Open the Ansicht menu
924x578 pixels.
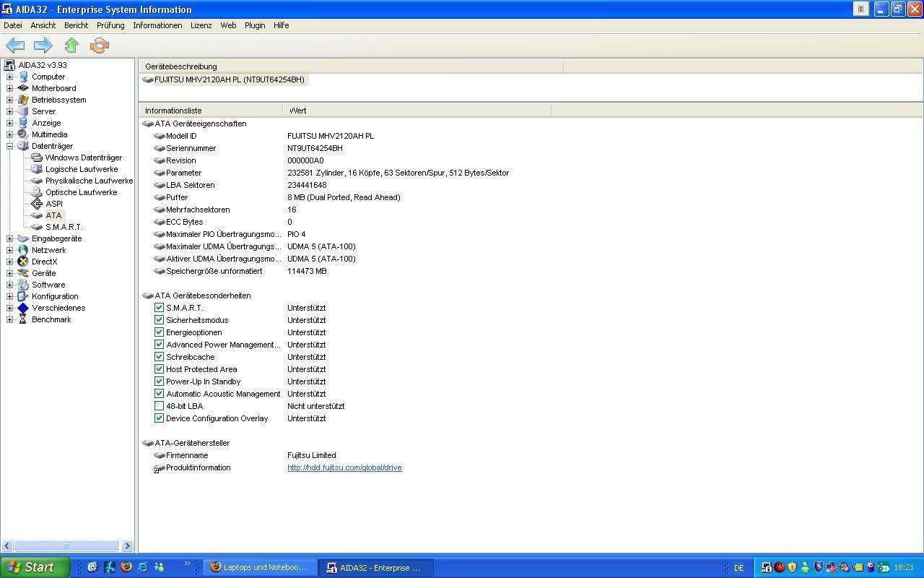click(x=43, y=25)
